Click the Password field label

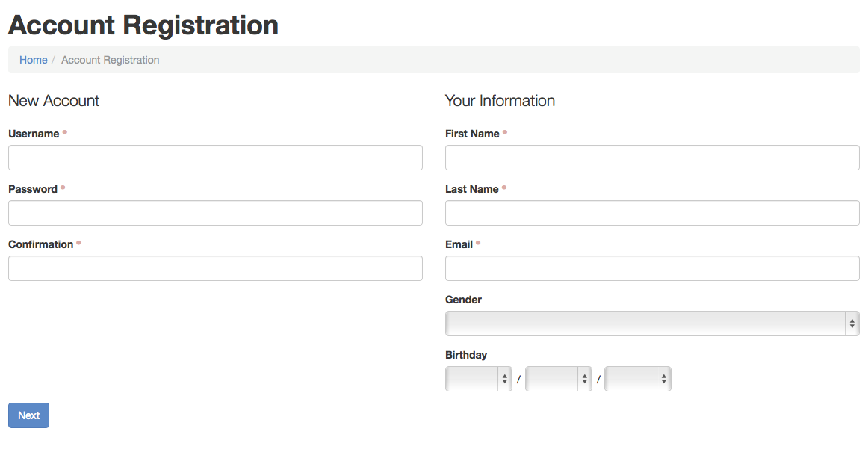(x=33, y=189)
